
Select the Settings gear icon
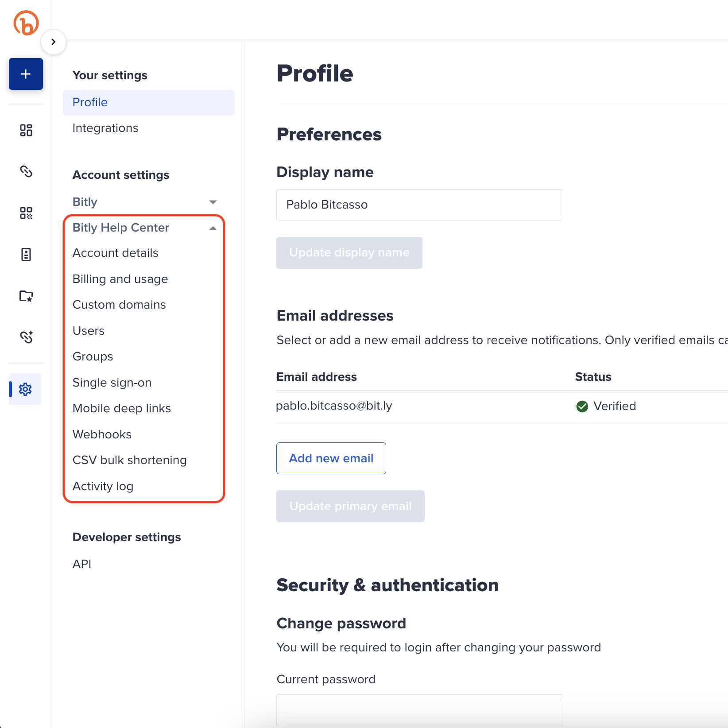[26, 389]
